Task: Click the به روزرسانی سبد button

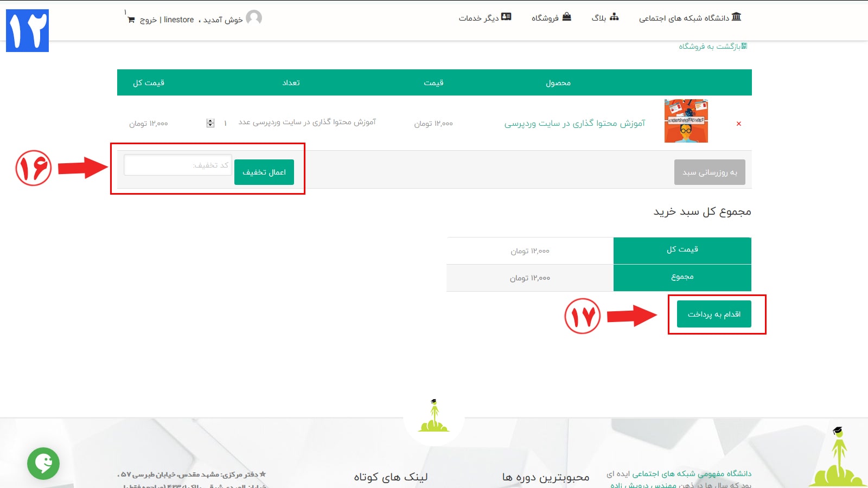Action: [710, 172]
